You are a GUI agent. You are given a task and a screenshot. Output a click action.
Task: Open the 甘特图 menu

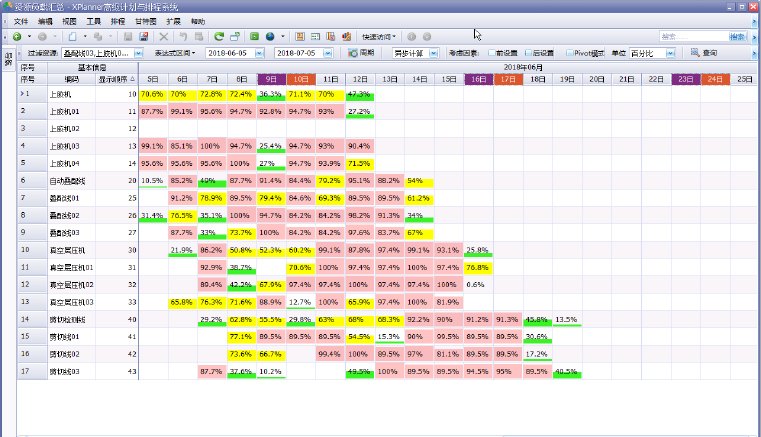pos(146,21)
